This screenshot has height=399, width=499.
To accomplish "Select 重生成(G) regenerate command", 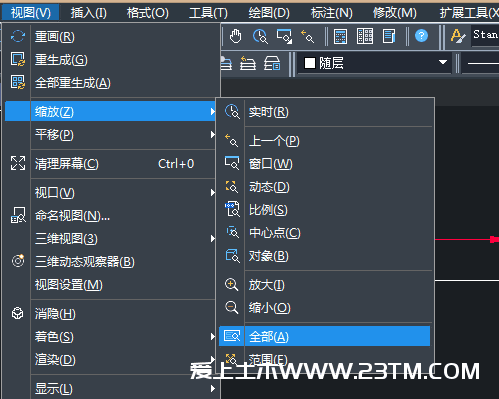I will click(x=61, y=60).
